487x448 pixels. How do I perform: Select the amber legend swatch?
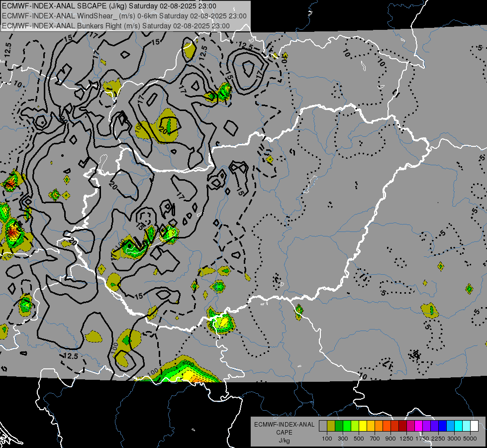pyautogui.click(x=371, y=426)
